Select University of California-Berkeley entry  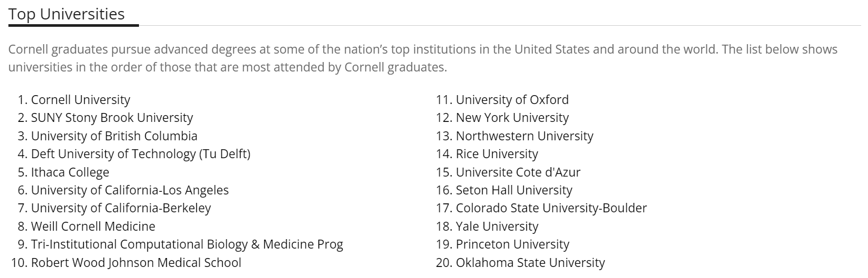pos(121,208)
